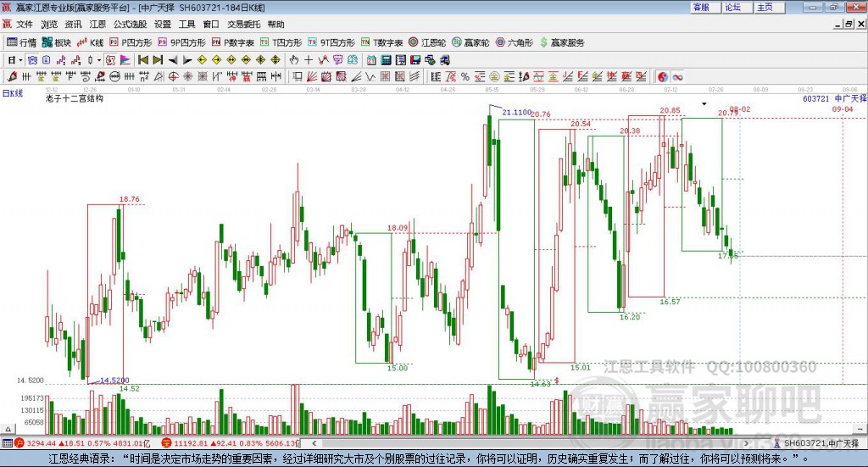The image size is (868, 467).
Task: Select the circular target crosshair tool
Action: [x=173, y=77]
